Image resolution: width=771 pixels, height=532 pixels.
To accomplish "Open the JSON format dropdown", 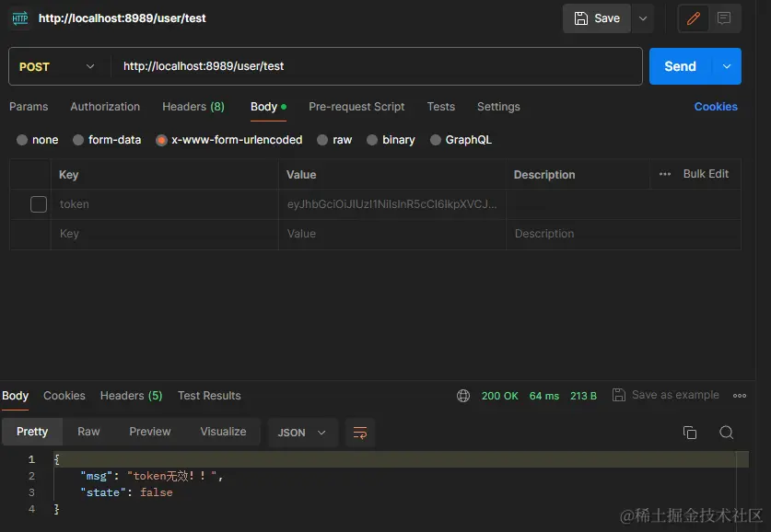I will click(x=302, y=433).
